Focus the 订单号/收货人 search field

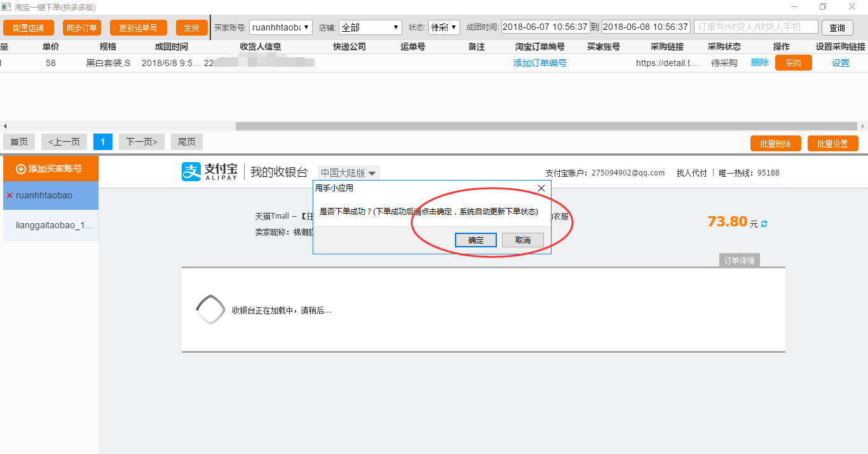point(756,27)
